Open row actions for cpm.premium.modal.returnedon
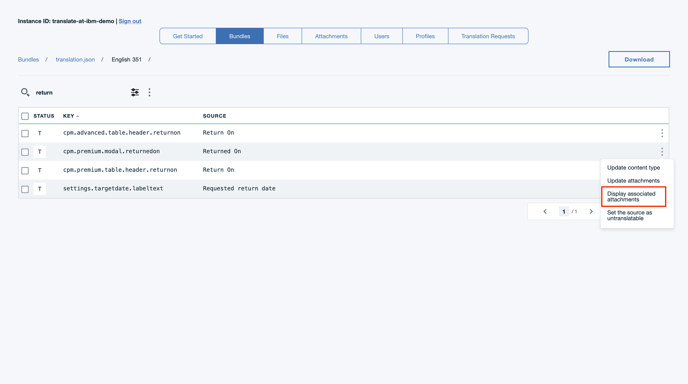688x384 pixels. [662, 151]
